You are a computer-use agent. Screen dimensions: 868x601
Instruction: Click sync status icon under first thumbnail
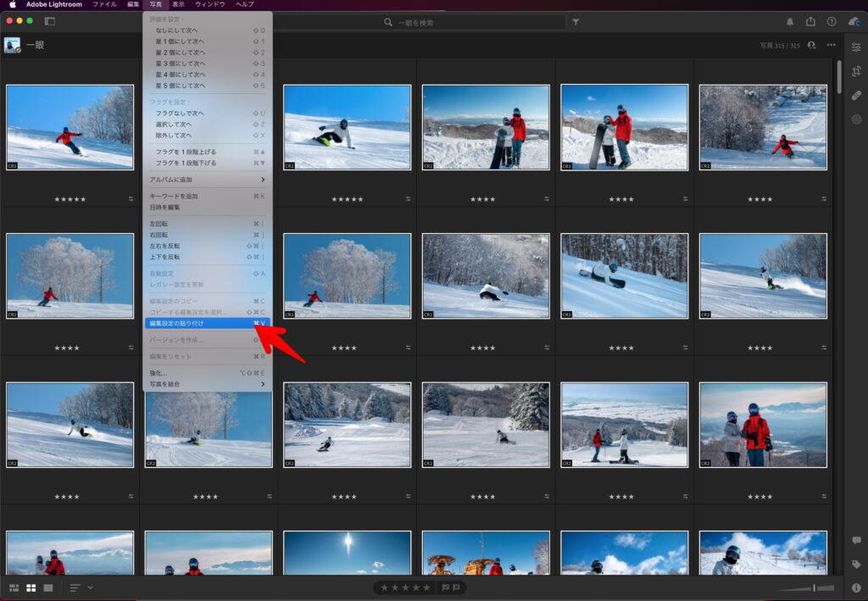tap(131, 199)
